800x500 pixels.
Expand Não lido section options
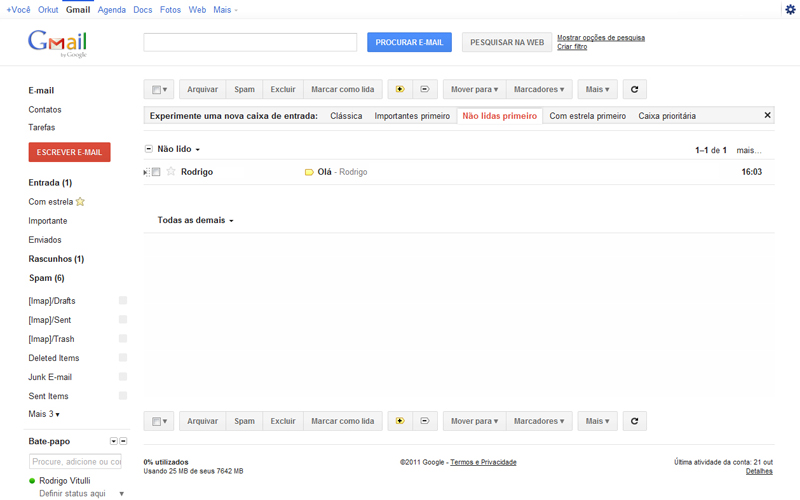(197, 149)
